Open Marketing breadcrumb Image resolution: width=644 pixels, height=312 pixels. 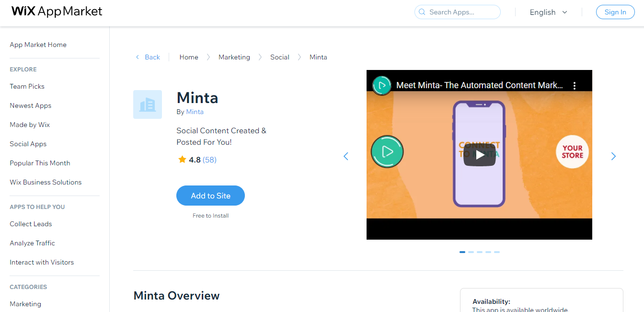[234, 57]
